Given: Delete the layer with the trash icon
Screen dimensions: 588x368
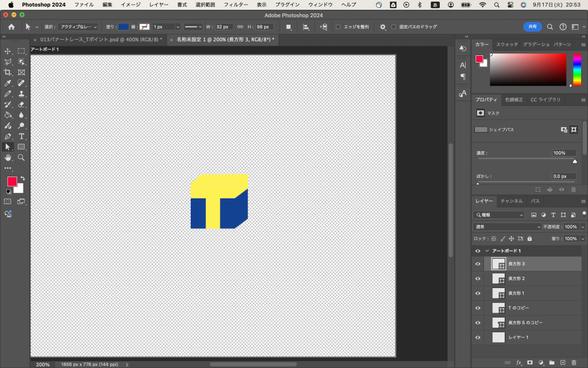Looking at the screenshot, I should click(x=574, y=362).
